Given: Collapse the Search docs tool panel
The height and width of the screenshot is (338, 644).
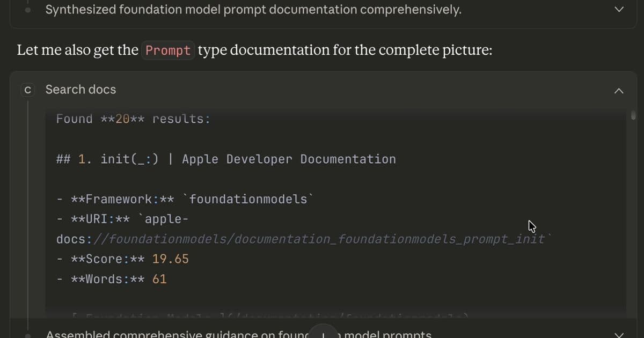Looking at the screenshot, I should 619,91.
